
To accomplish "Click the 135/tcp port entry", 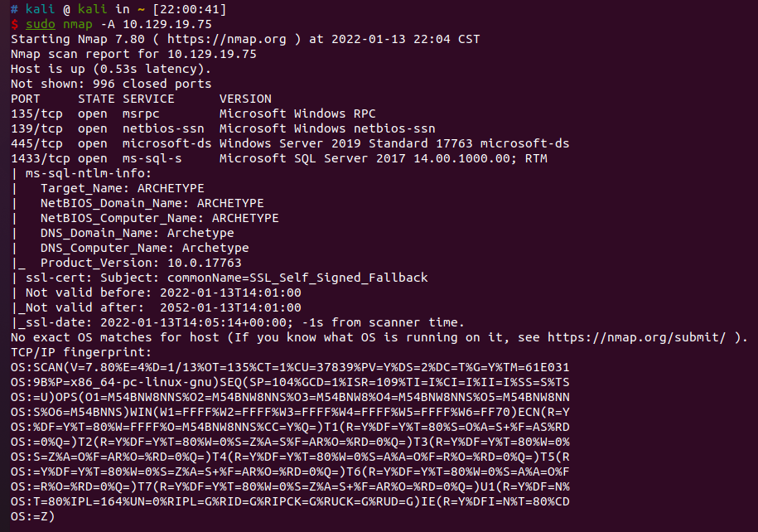I will (36, 114).
